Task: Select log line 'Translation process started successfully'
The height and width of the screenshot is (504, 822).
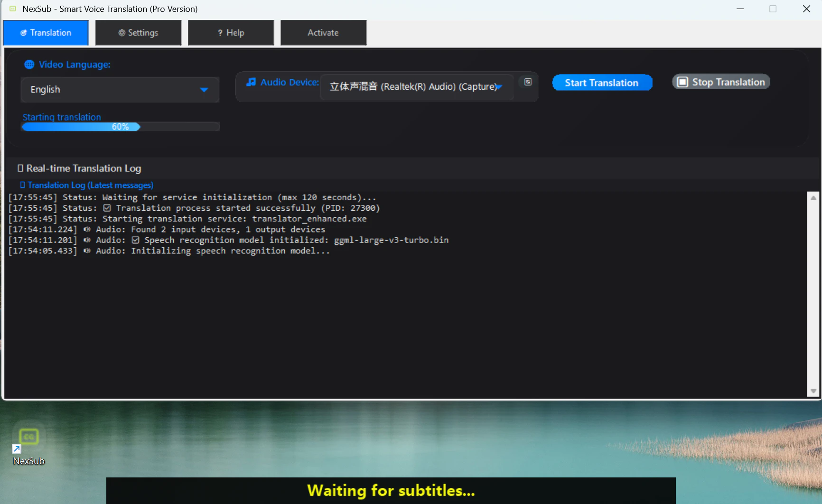Action: 194,208
